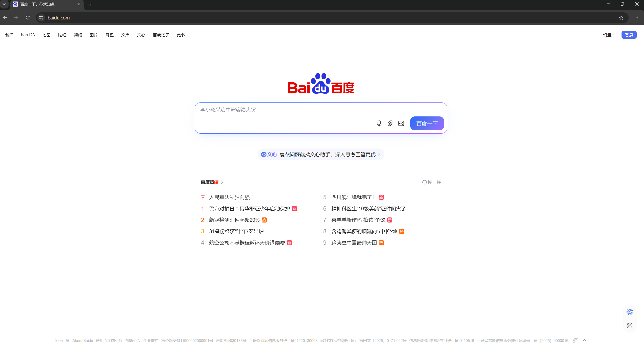Click the chevron on the Wenxin assistant banner
This screenshot has height=345, width=644.
tap(379, 154)
